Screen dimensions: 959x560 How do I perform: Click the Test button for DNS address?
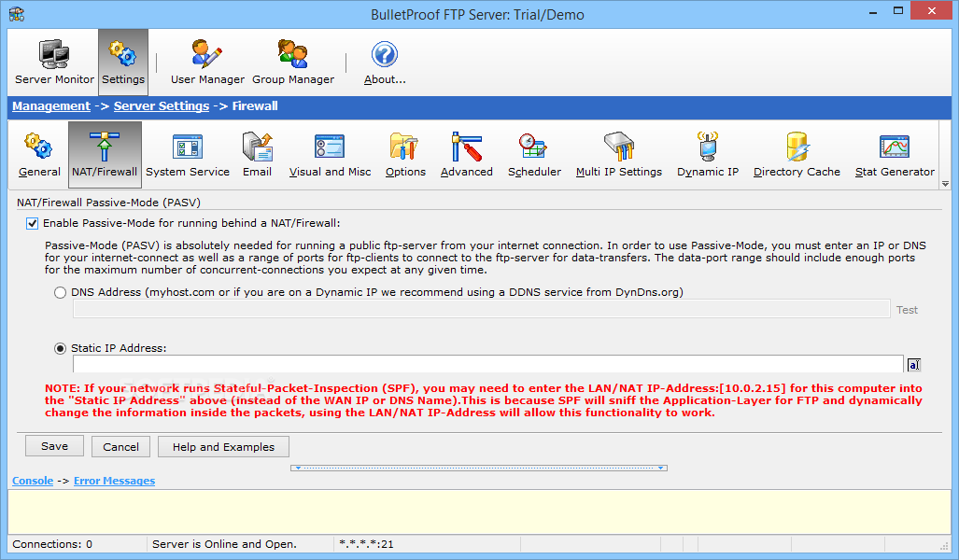click(x=907, y=310)
